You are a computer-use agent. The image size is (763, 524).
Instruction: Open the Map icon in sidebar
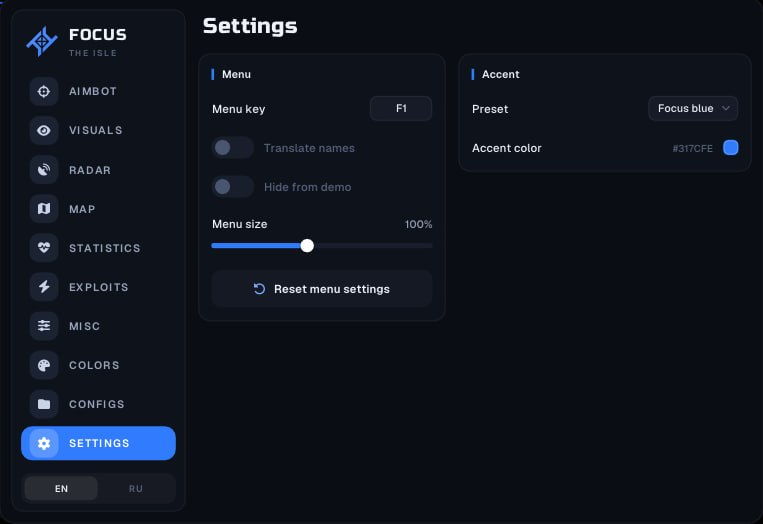tap(44, 209)
